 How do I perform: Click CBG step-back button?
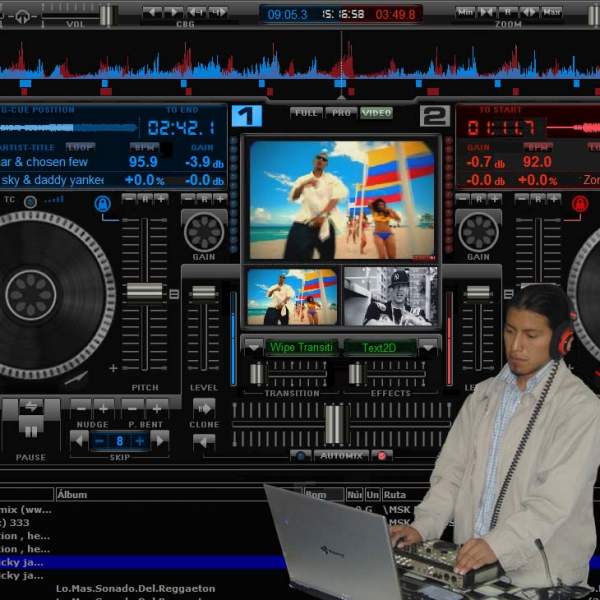(196, 12)
